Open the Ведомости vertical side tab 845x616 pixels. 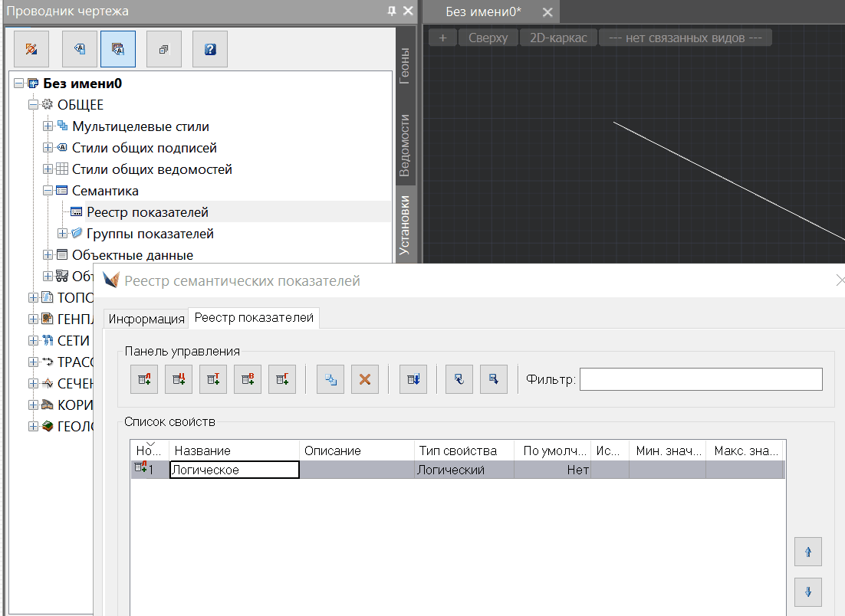(x=406, y=145)
